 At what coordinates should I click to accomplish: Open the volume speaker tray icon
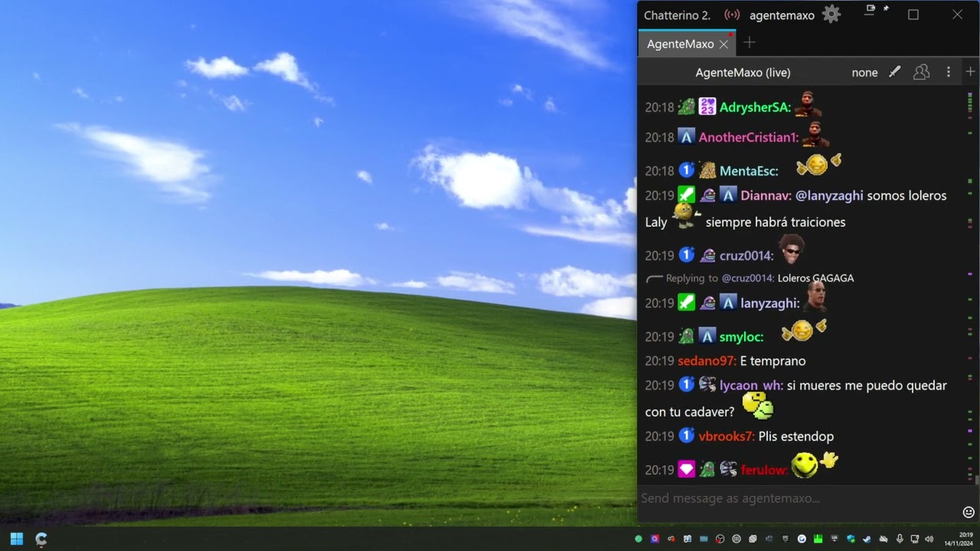pos(929,539)
